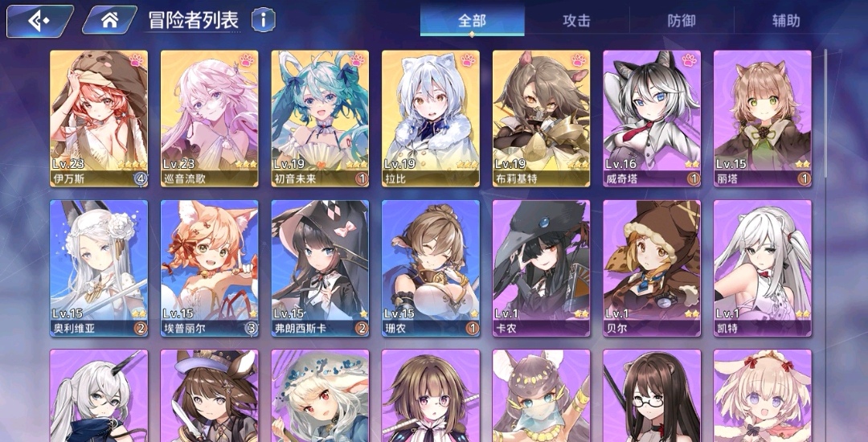This screenshot has height=442, width=868.
Task: Switch to the 攻击 tab
Action: click(577, 21)
